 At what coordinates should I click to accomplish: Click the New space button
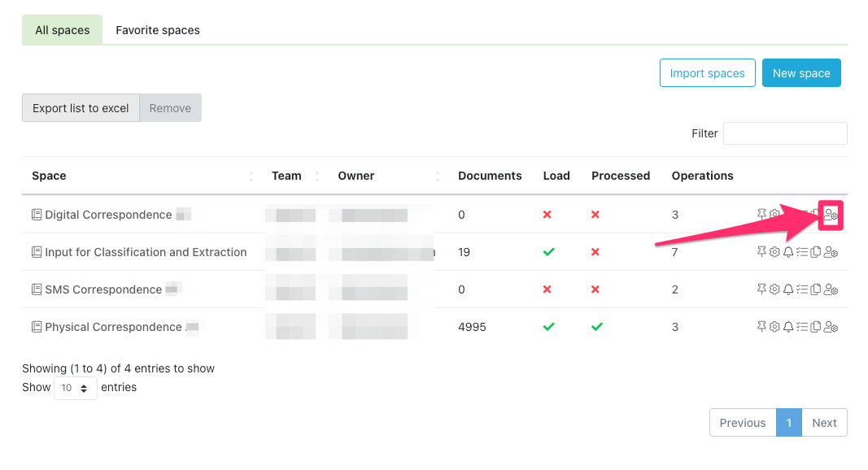coord(801,73)
